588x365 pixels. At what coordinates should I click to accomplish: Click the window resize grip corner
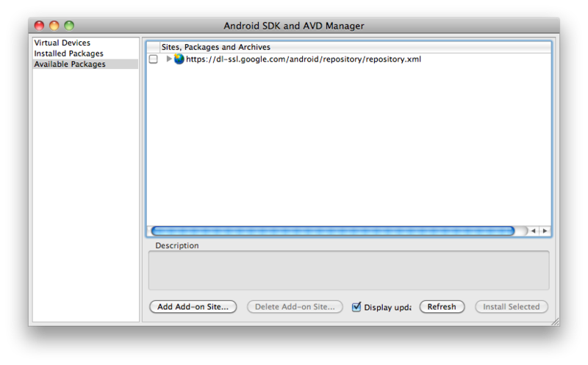[556, 322]
